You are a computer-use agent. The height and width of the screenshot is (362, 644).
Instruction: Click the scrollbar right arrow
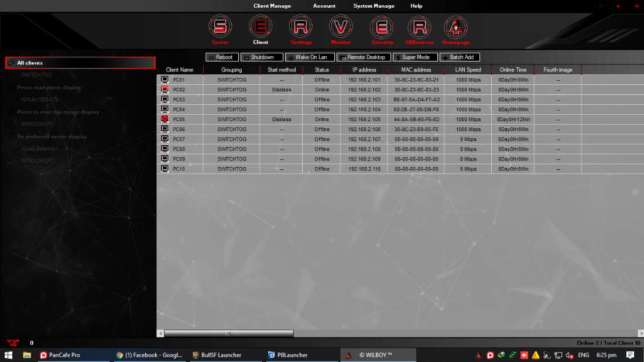[x=640, y=333]
